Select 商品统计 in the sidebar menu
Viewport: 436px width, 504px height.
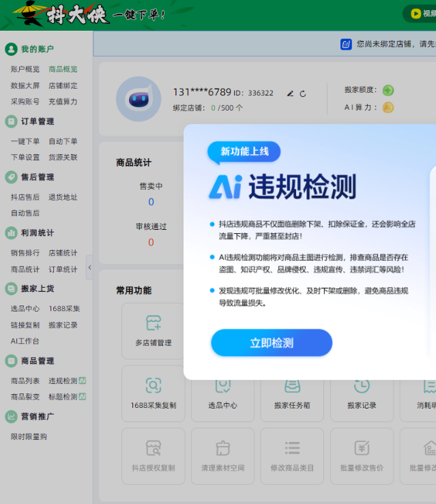(25, 269)
